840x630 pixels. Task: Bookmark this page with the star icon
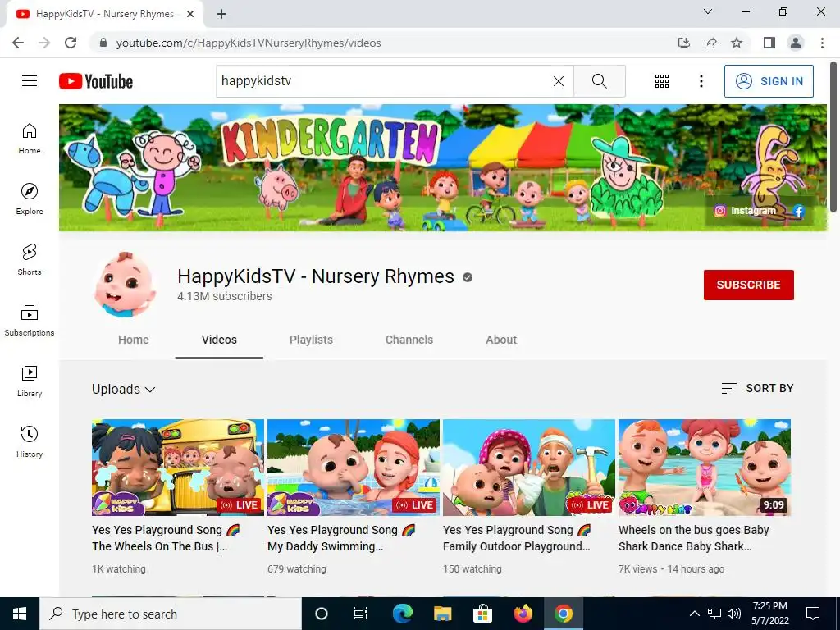coord(737,43)
